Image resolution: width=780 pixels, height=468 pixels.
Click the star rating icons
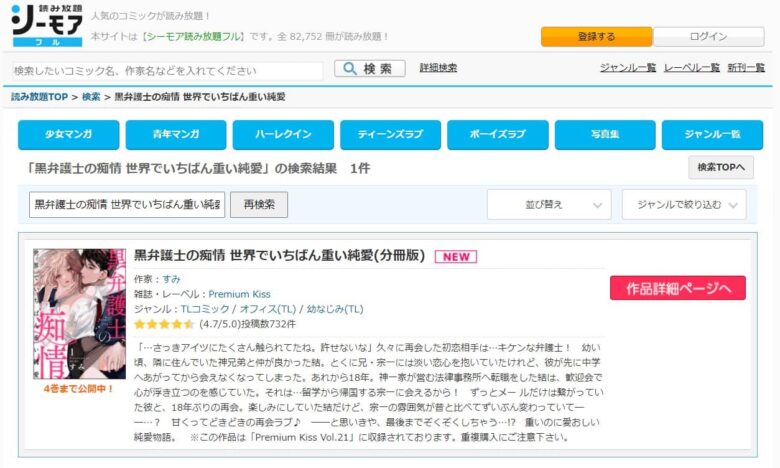click(x=164, y=324)
